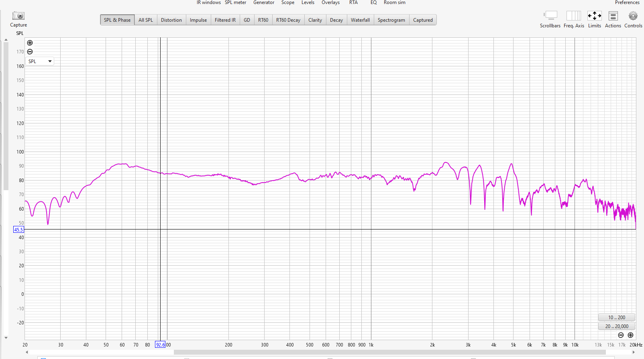Image resolution: width=644 pixels, height=359 pixels.
Task: Switch to GD tab
Action: [247, 20]
